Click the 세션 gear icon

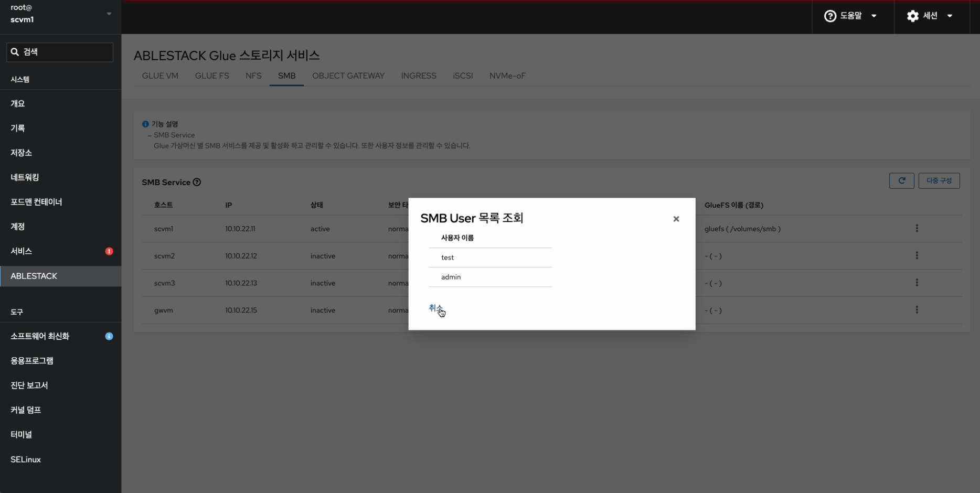click(913, 16)
